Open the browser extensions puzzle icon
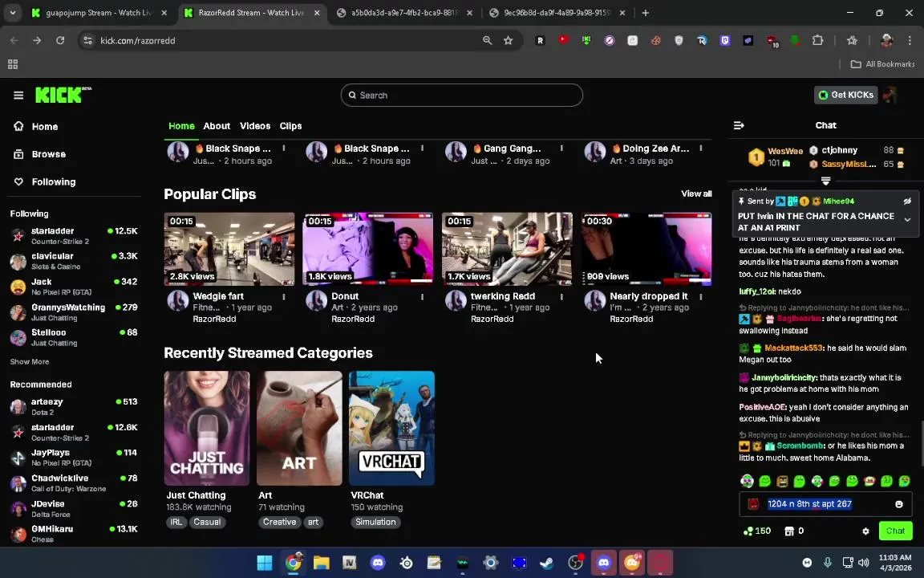 817,40
